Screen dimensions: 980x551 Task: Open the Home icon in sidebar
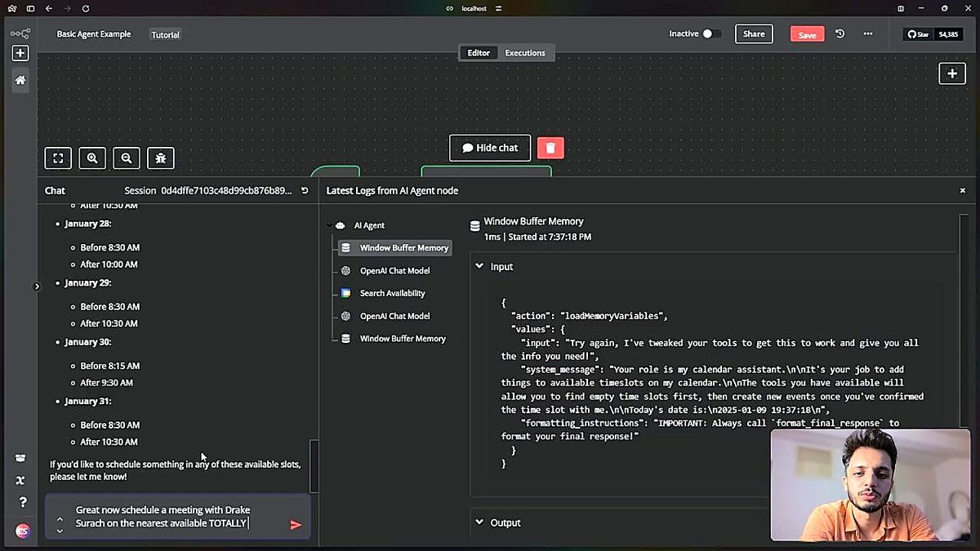point(20,80)
